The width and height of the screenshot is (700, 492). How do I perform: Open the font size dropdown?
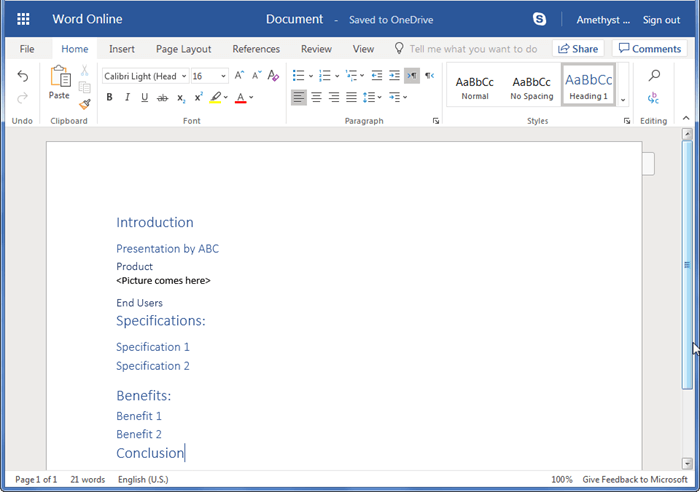(x=223, y=76)
